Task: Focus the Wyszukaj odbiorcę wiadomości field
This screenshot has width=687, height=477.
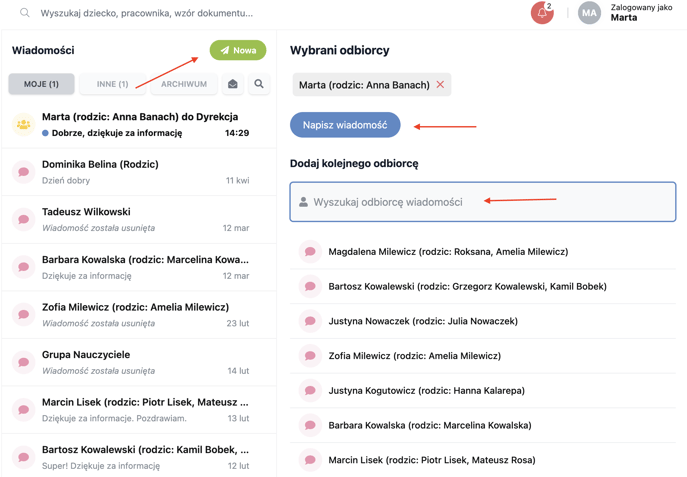Action: point(483,202)
